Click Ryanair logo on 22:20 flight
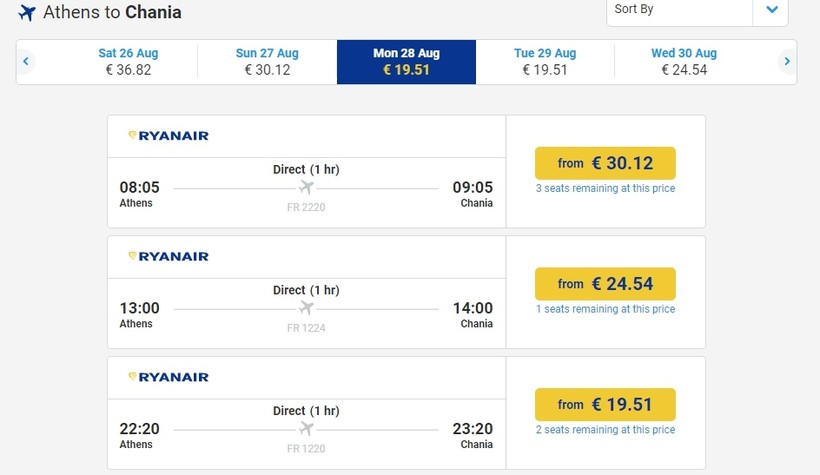820x475 pixels. click(x=168, y=377)
